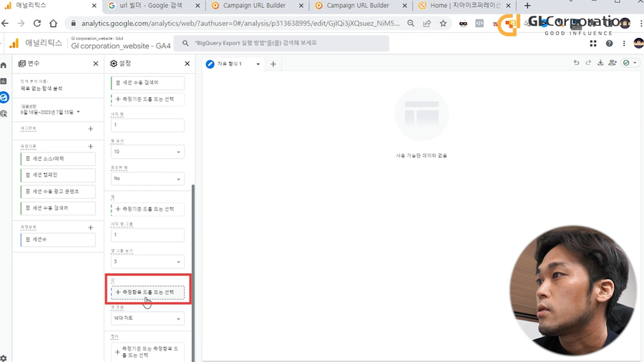
Task: Select the 세션 소스/매체 dimension
Action: (58, 159)
